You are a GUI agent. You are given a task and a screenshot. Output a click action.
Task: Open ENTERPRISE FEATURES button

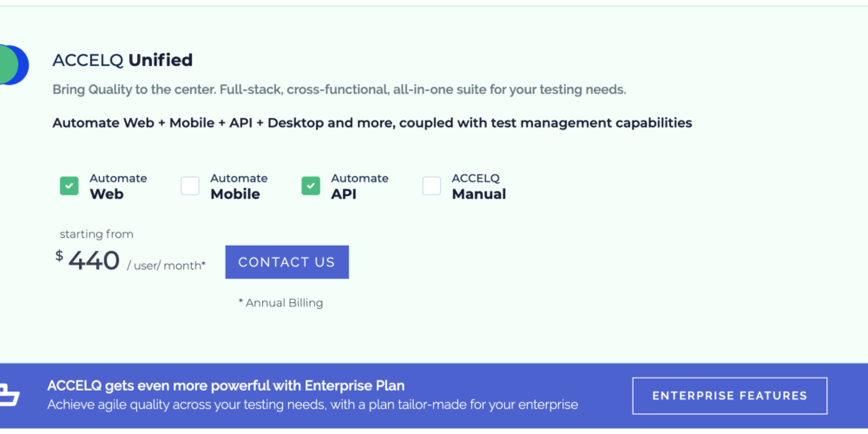pyautogui.click(x=729, y=396)
